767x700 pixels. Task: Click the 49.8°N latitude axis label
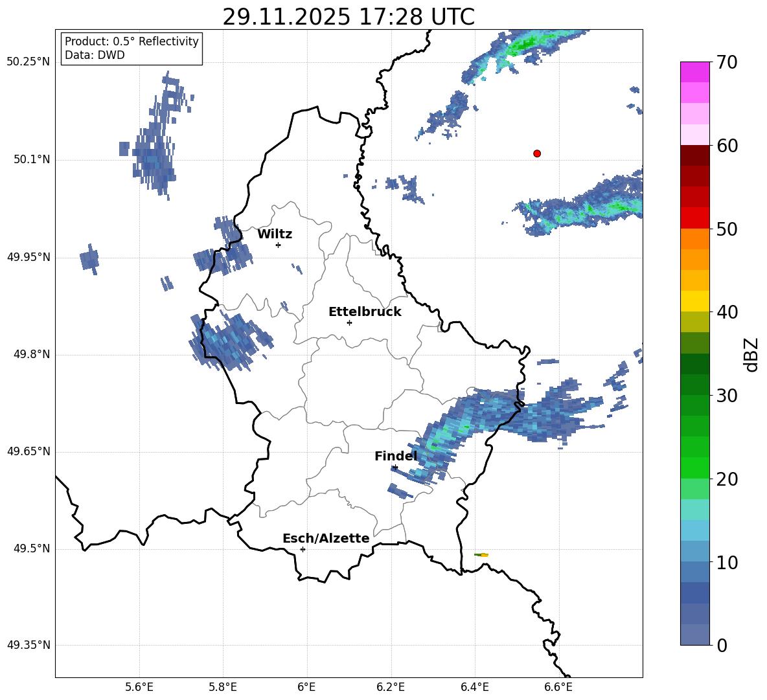[29, 354]
